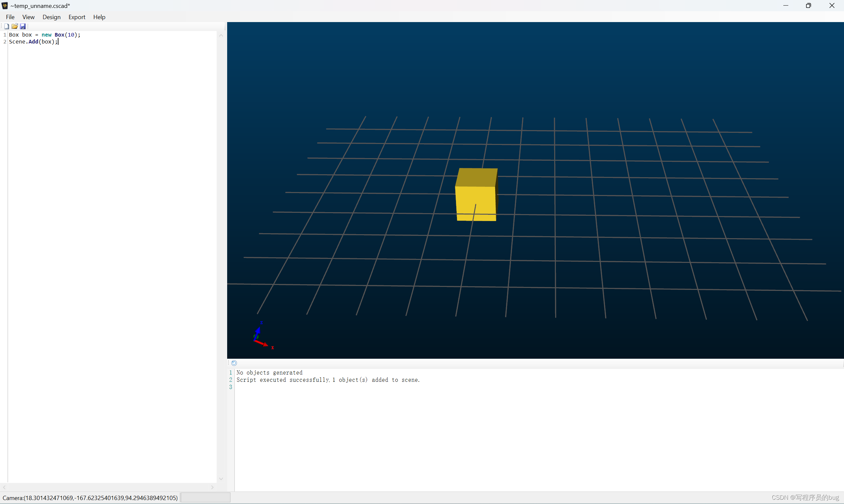Image resolution: width=844 pixels, height=504 pixels.
Task: Click the CSCAD application logo in the title bar
Action: coord(5,5)
